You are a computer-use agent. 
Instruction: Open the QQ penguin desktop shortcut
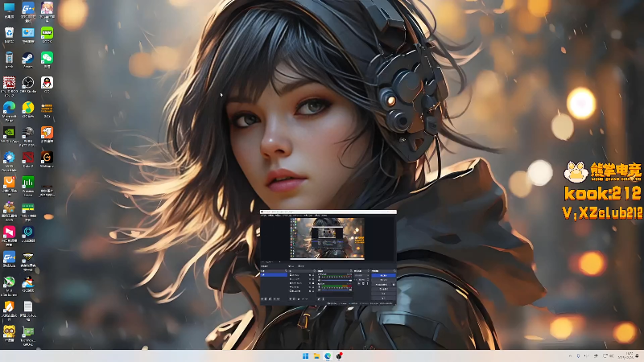47,84
